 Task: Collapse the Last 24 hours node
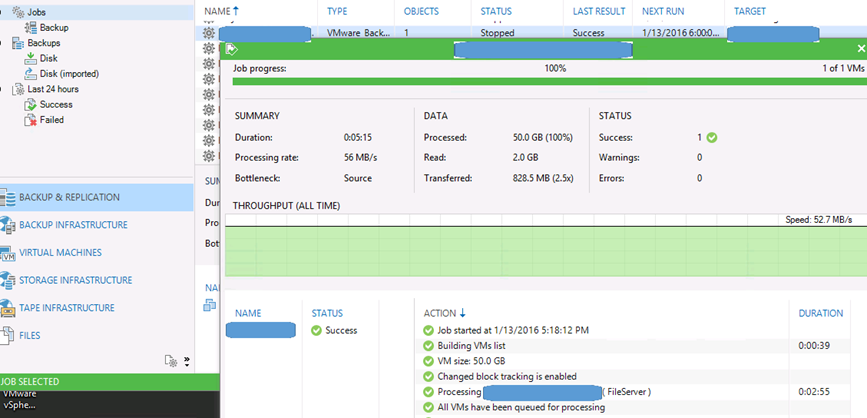[6, 89]
